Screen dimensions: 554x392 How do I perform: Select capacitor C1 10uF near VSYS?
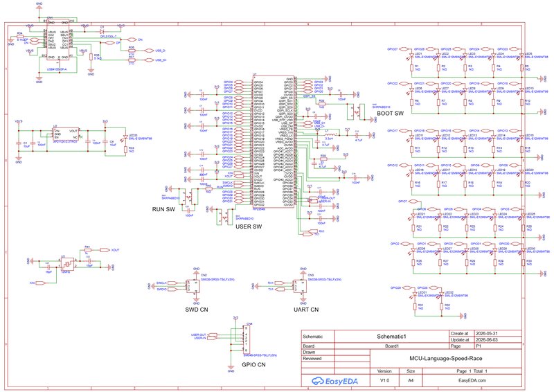19,143
